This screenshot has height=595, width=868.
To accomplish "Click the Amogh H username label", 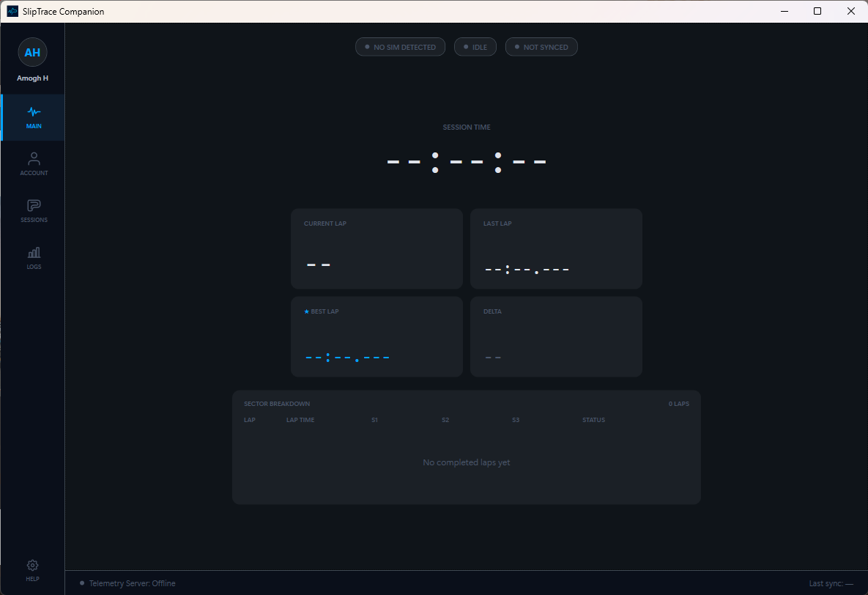I will [33, 78].
